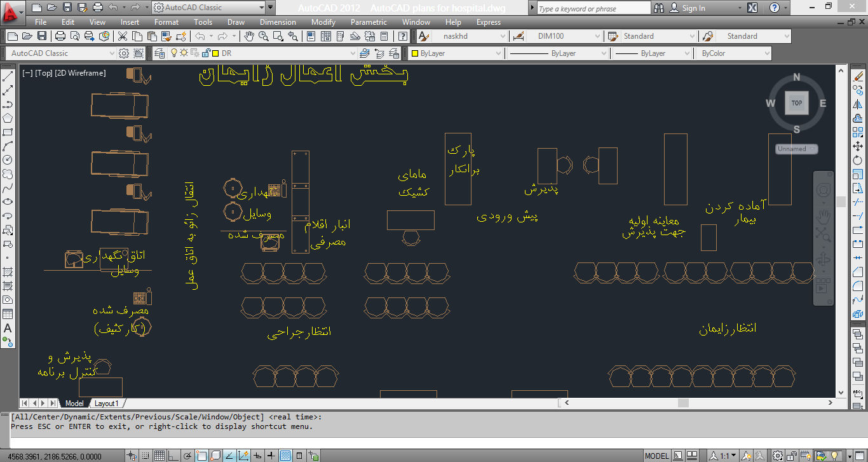Screen dimensions: 868x462
Task: Click the [Top] view label
Action: (44, 73)
